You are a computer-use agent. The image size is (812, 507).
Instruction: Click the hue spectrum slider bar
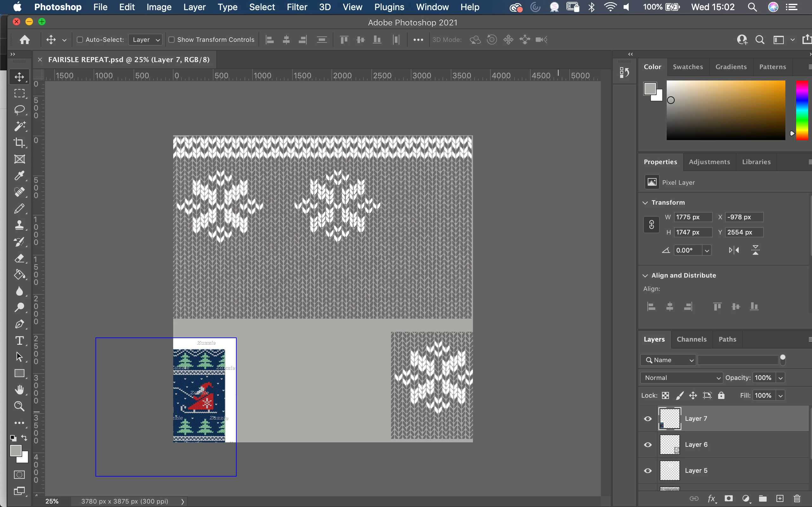pyautogui.click(x=802, y=110)
